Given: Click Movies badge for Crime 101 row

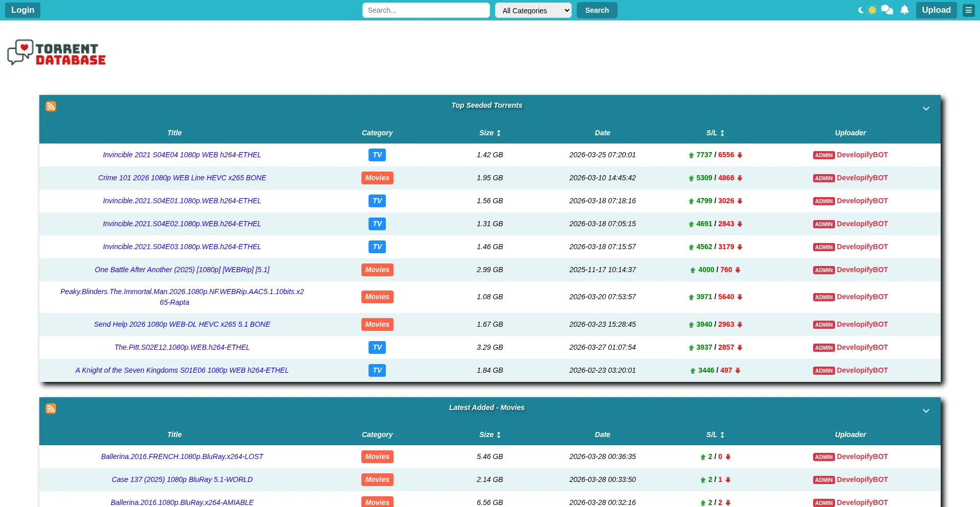Looking at the screenshot, I should pyautogui.click(x=377, y=178).
